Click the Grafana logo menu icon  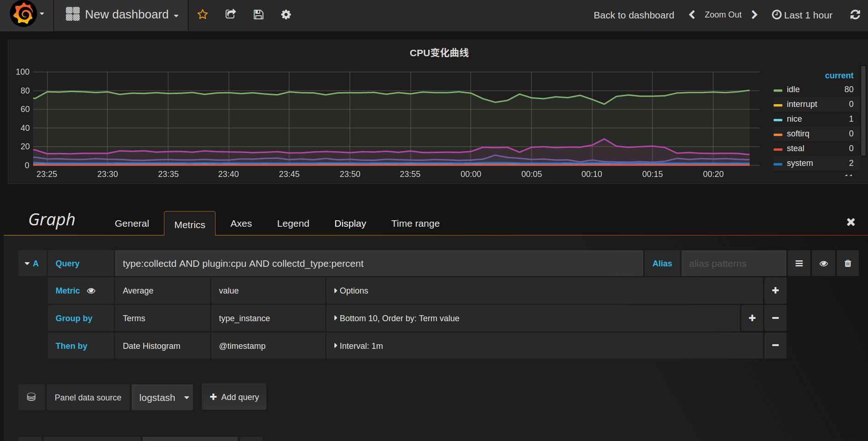(x=23, y=14)
